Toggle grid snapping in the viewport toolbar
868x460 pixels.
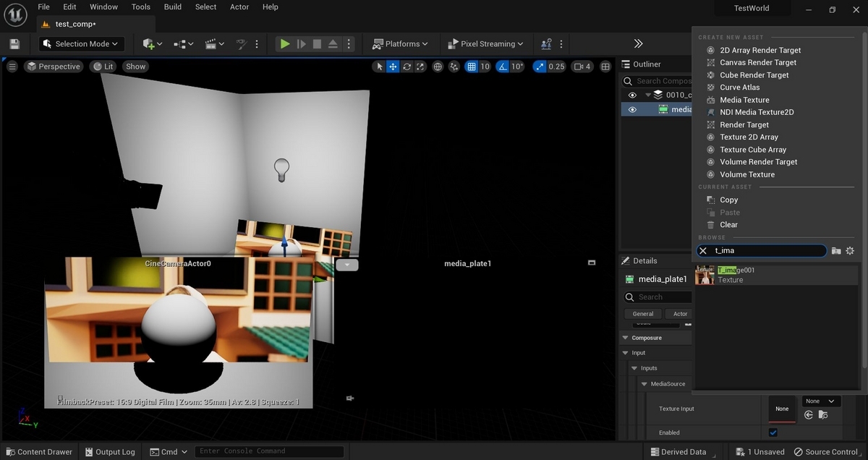[x=472, y=67]
